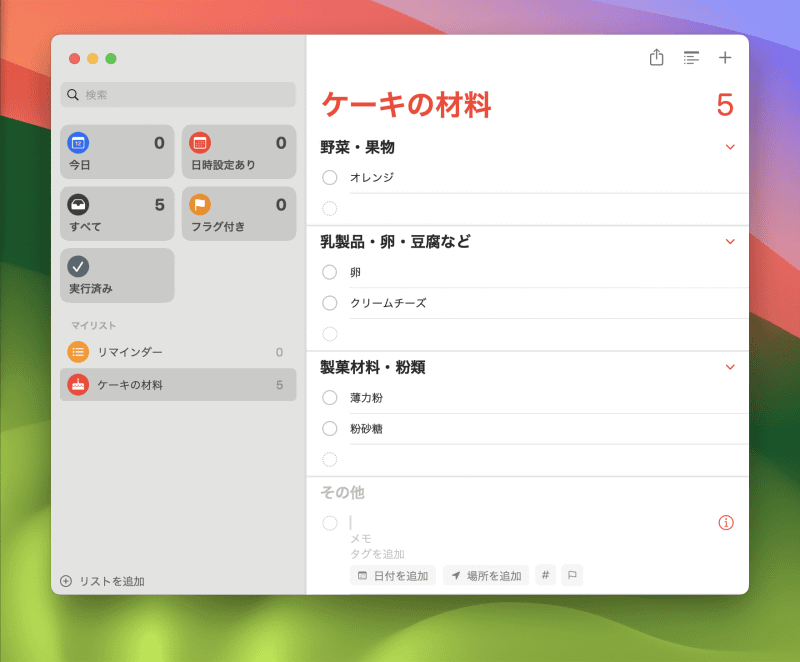Viewport: 800px width, 662px height.
Task: Collapse the 乳製品・卵・豆腐など section
Action: 728,241
